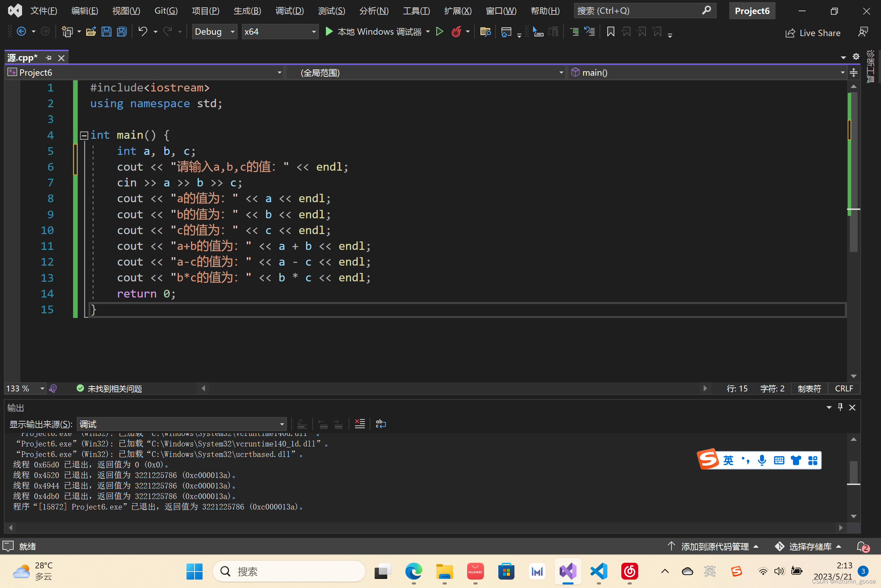881x588 pixels.
Task: Toggle word wrap in Output window
Action: (381, 424)
